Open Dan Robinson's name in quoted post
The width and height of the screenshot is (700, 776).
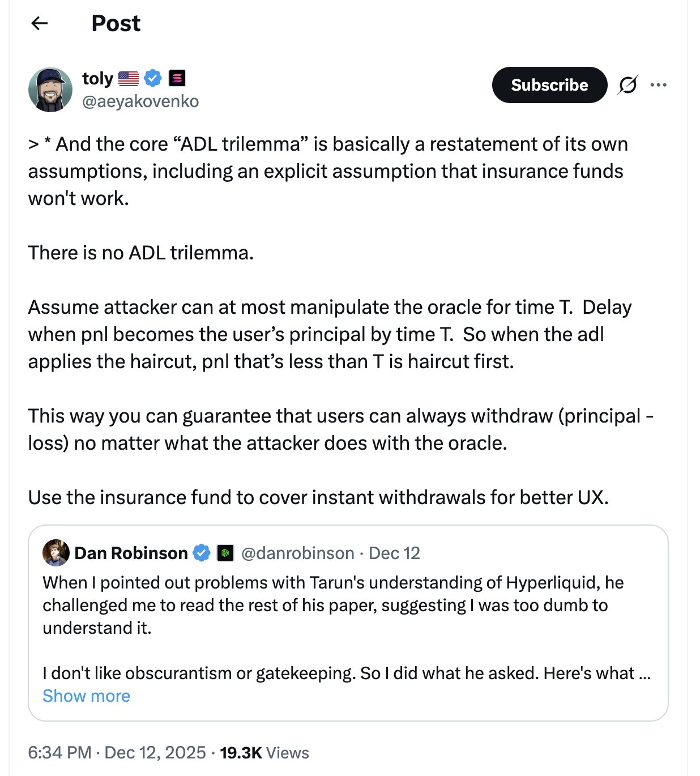point(131,553)
